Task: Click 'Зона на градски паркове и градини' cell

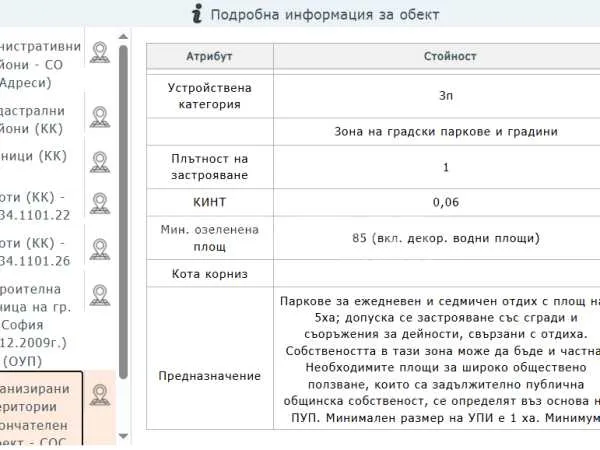Action: [x=437, y=132]
